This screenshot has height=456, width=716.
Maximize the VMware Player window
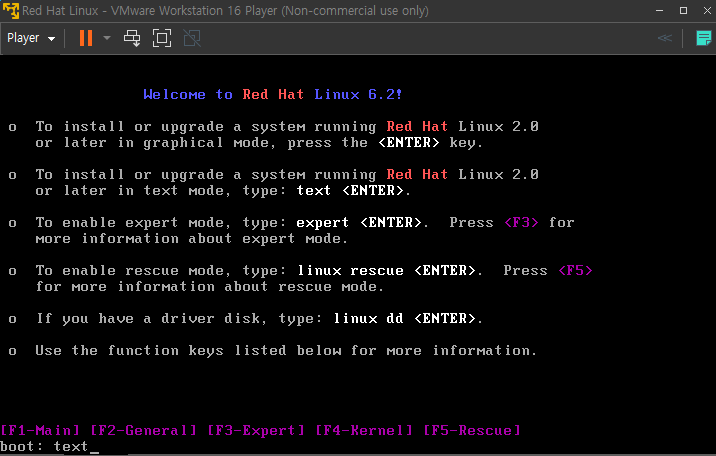point(683,10)
